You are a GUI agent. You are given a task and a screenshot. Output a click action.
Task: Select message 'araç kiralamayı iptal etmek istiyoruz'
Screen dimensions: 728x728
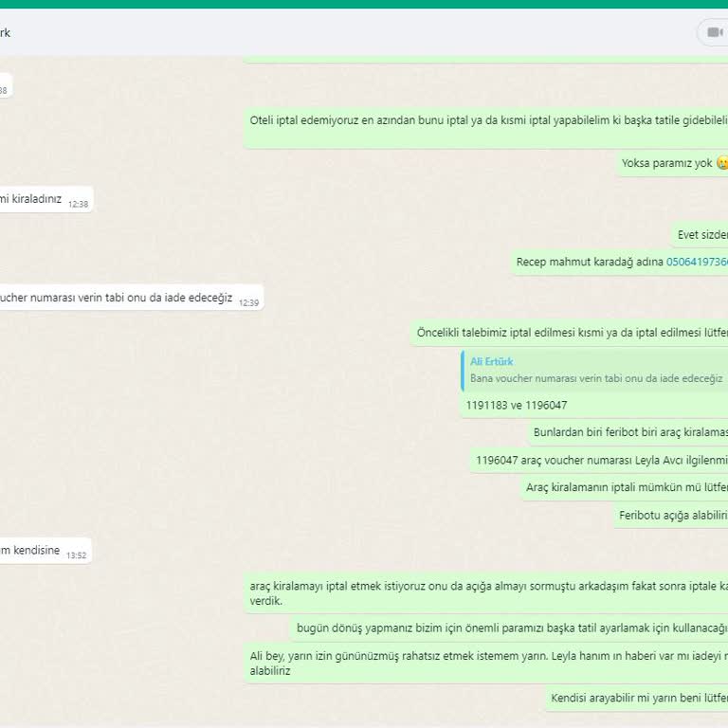485,592
